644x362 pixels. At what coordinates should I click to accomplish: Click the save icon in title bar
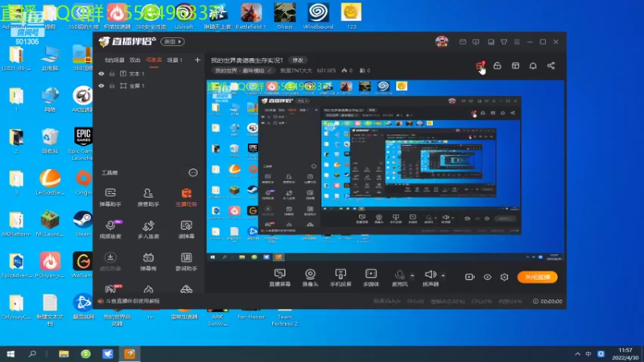point(491,42)
